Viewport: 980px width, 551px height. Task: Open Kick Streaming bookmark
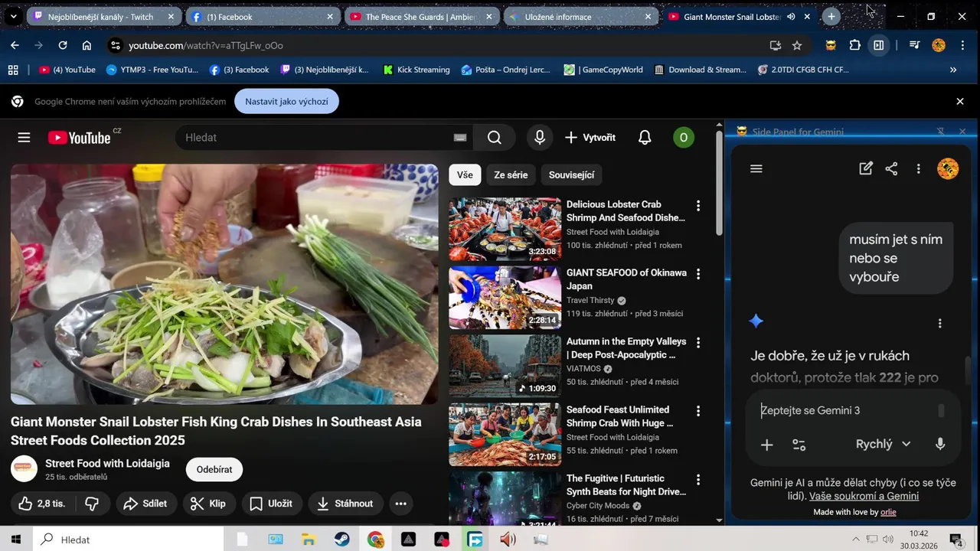coord(416,70)
